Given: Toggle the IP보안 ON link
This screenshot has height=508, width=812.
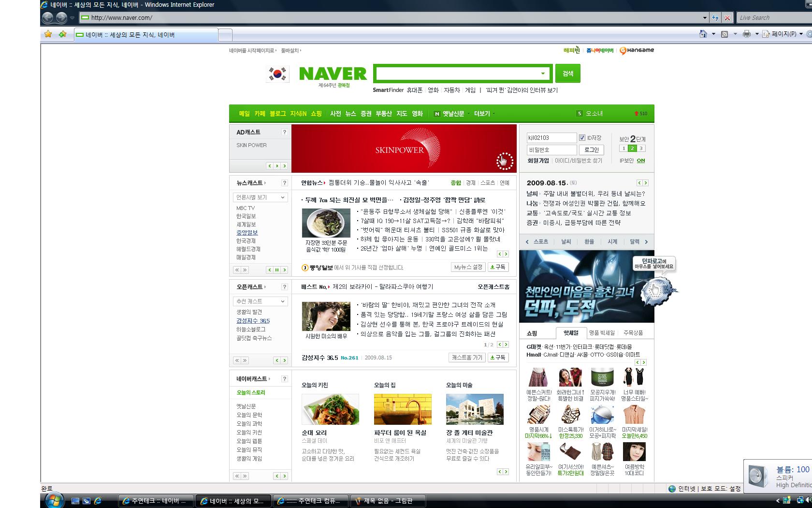Looking at the screenshot, I should coord(641,161).
